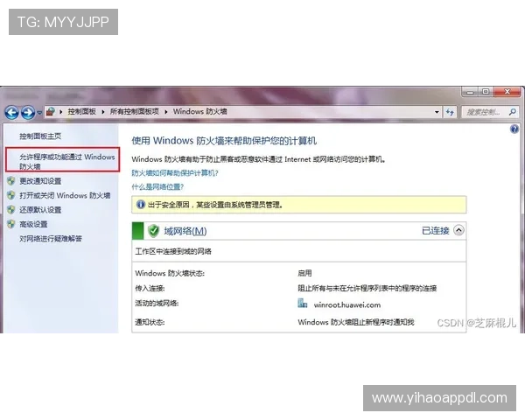Collapse 域网络 section with chevron button
This screenshot has width=525, height=420.
[x=458, y=230]
